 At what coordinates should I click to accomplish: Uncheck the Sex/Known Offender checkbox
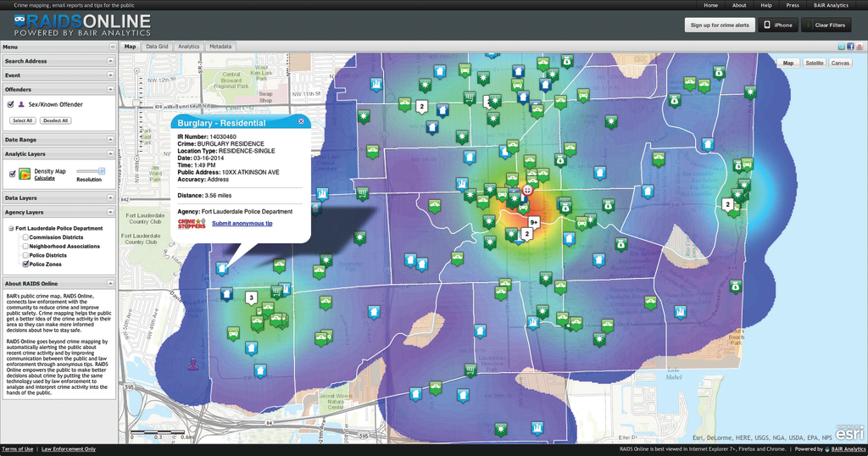[10, 104]
